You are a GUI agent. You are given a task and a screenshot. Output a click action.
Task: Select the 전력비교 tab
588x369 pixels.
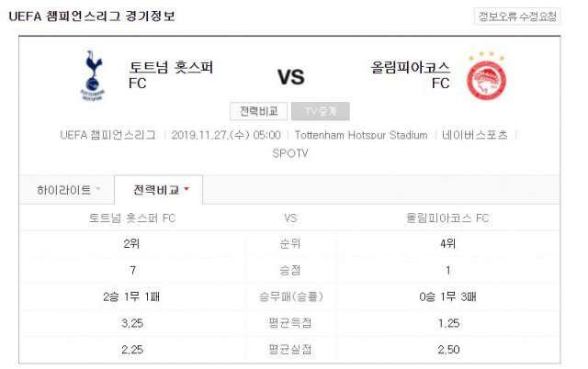pyautogui.click(x=159, y=190)
